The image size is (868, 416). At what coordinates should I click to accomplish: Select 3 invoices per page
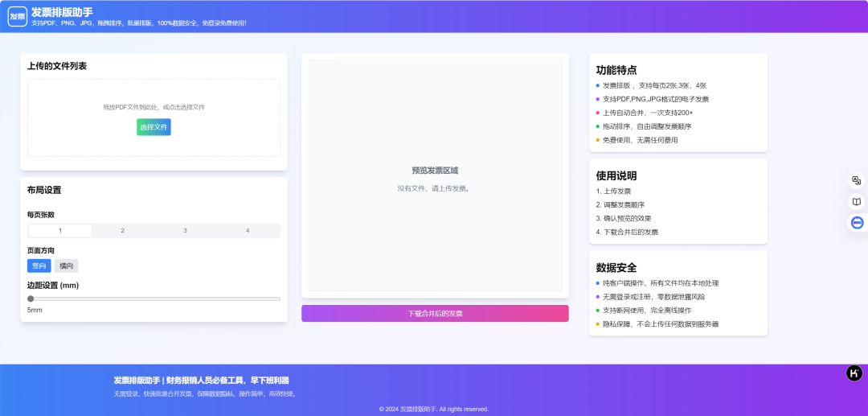(x=185, y=231)
